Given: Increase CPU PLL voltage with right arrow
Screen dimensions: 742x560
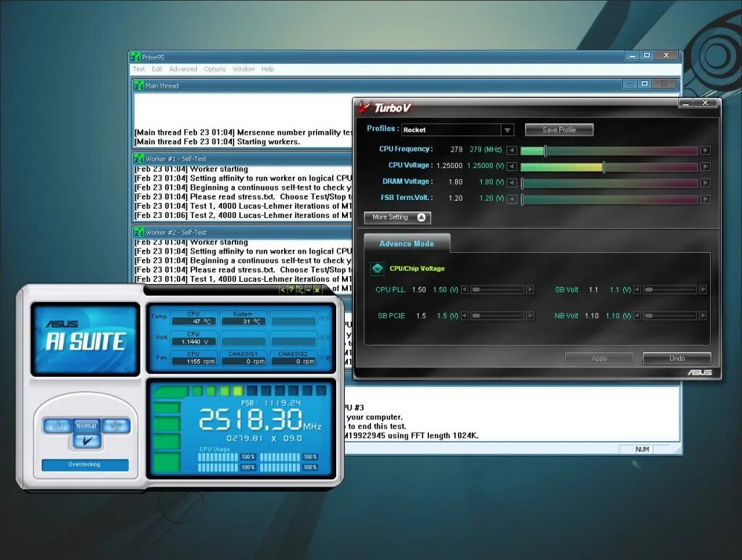Looking at the screenshot, I should 530,290.
